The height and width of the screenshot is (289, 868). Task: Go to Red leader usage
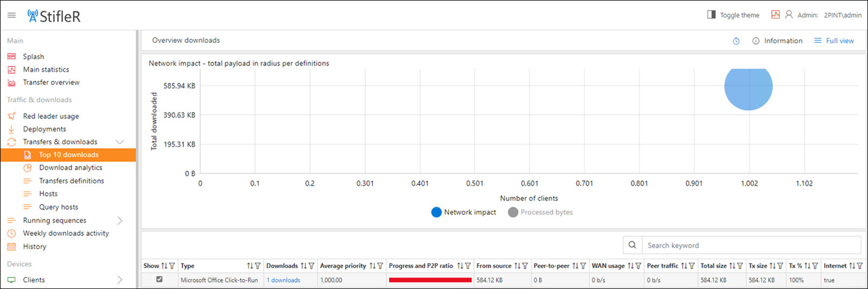(50, 116)
